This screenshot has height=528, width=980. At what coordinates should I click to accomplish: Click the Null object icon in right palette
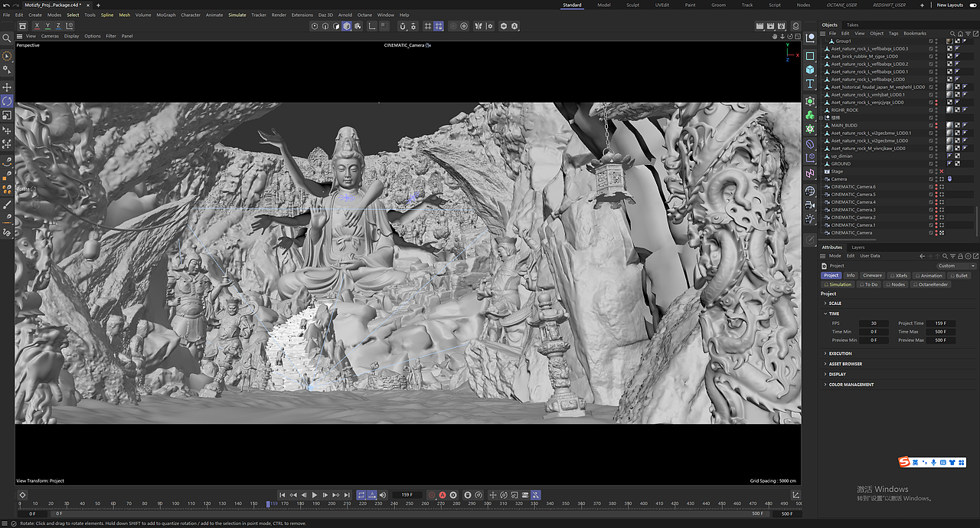[810, 38]
